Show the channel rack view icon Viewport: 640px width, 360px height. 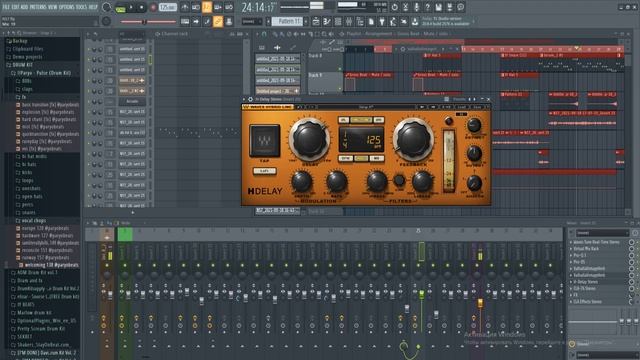pyautogui.click(x=338, y=21)
